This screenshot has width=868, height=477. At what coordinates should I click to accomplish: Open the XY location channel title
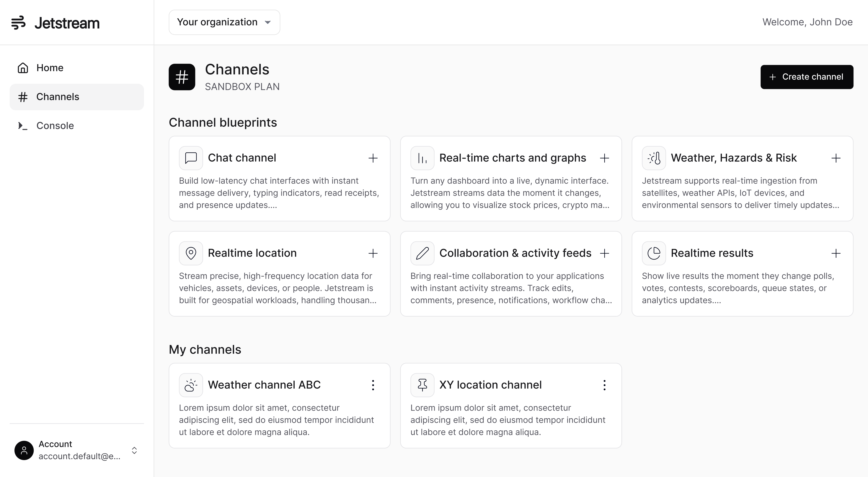(491, 385)
